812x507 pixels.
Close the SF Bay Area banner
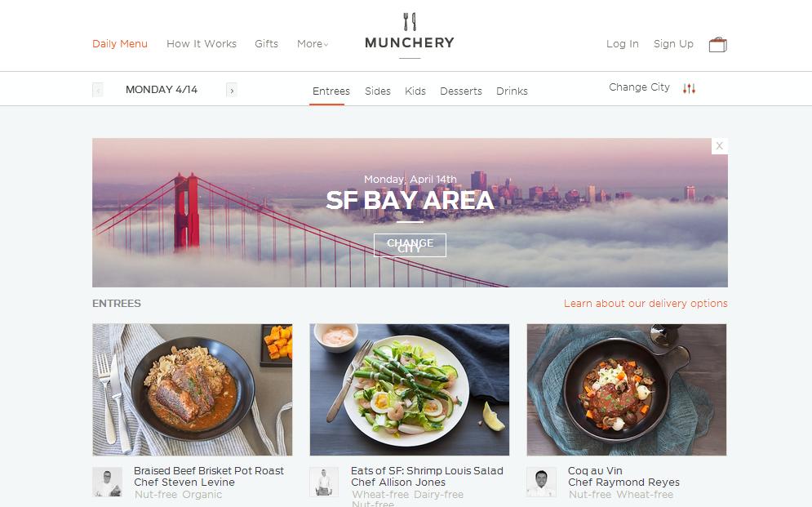719,146
